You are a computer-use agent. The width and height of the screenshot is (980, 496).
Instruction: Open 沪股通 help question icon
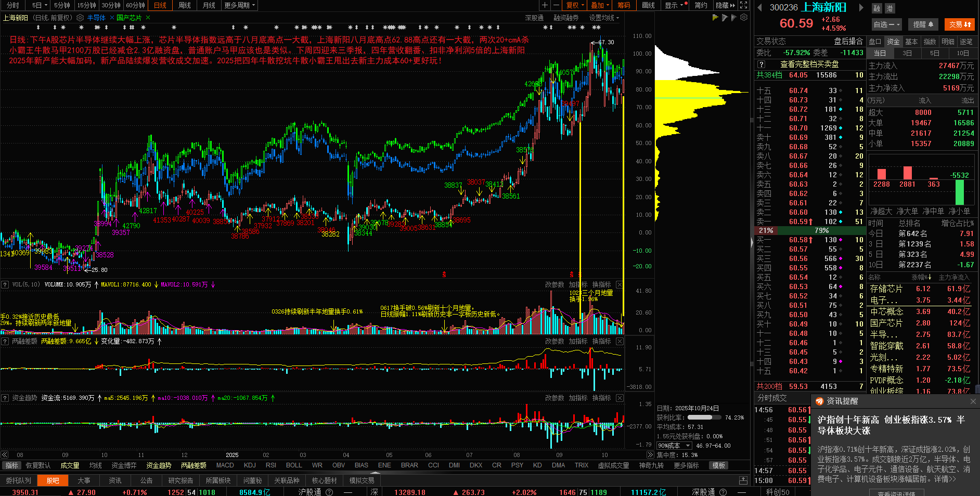329,492
